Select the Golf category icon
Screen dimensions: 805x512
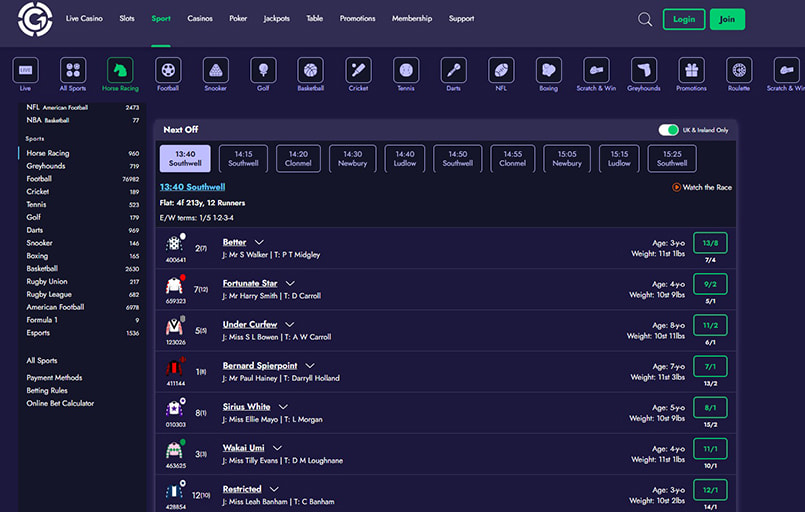click(263, 70)
